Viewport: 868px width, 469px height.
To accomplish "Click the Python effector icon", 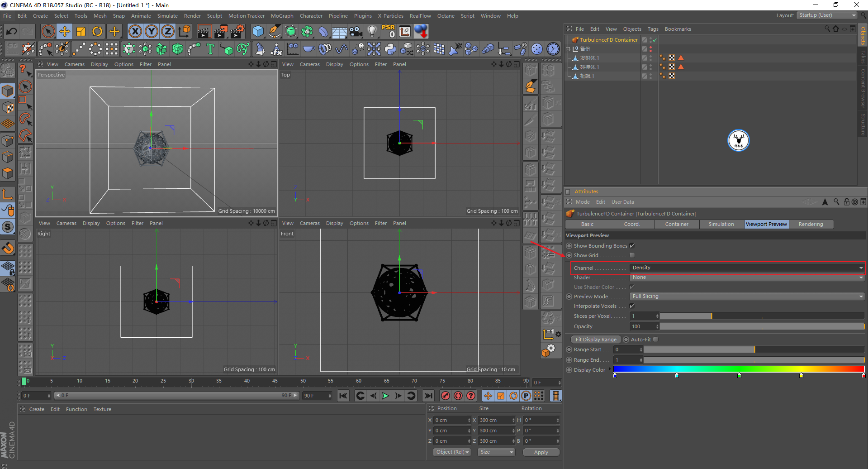I will (390, 49).
